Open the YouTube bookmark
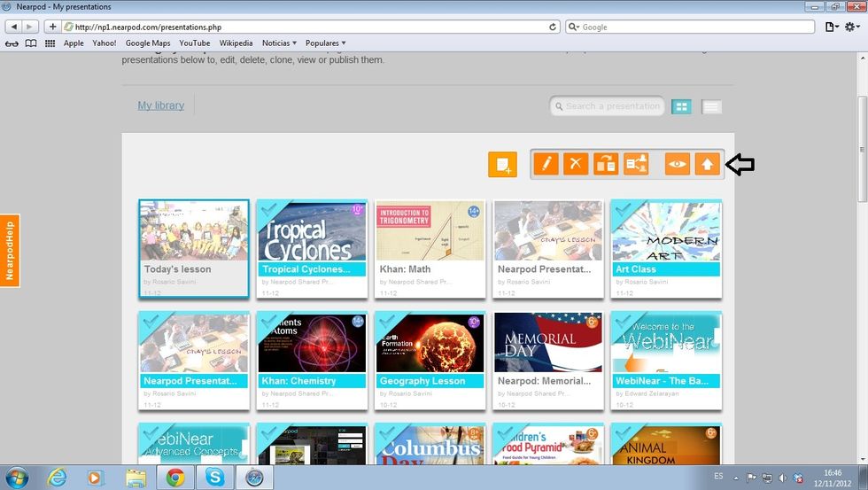 coord(194,43)
